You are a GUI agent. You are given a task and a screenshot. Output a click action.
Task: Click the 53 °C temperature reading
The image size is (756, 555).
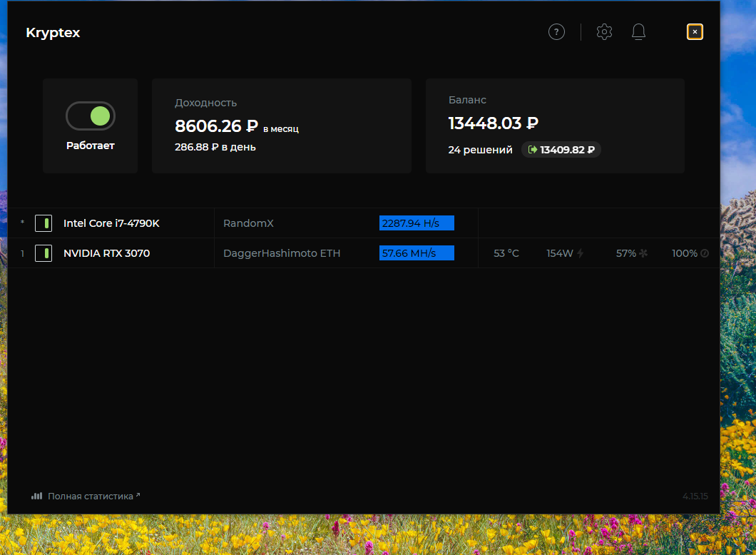(506, 253)
